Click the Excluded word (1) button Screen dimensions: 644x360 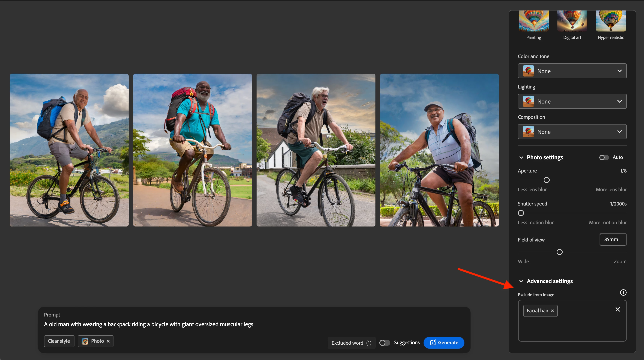(351, 343)
